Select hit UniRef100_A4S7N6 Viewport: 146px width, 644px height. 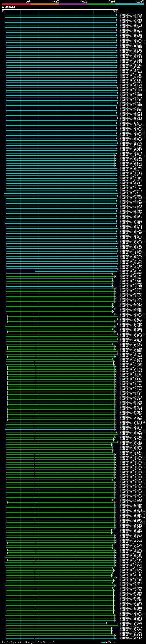click(x=131, y=273)
